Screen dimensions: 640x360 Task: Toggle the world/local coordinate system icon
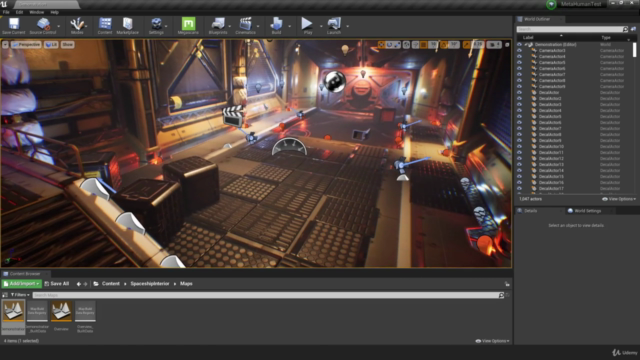(407, 44)
